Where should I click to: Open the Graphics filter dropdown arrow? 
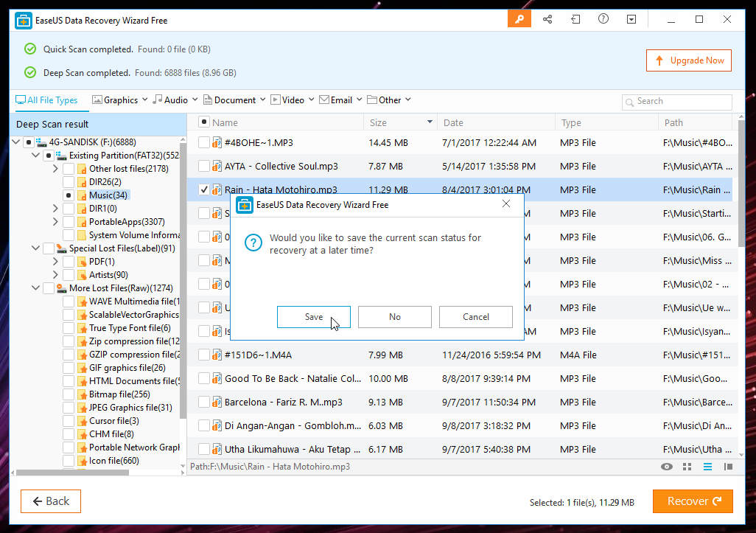[x=144, y=100]
